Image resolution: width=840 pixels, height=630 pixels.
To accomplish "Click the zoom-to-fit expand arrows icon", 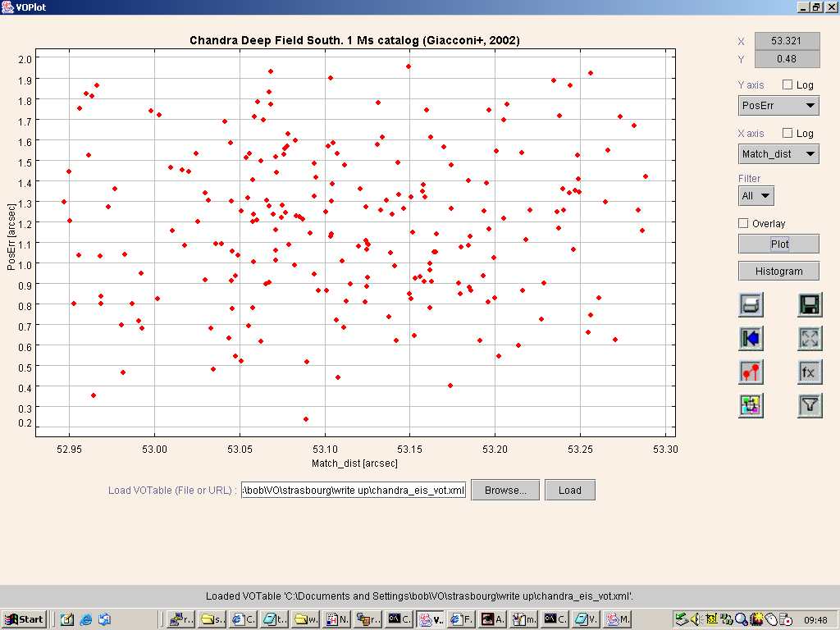I will (x=810, y=338).
